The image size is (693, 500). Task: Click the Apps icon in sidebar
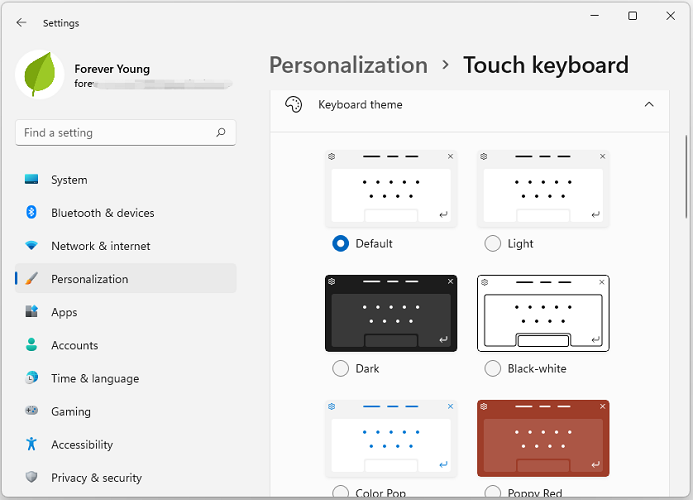[31, 311]
